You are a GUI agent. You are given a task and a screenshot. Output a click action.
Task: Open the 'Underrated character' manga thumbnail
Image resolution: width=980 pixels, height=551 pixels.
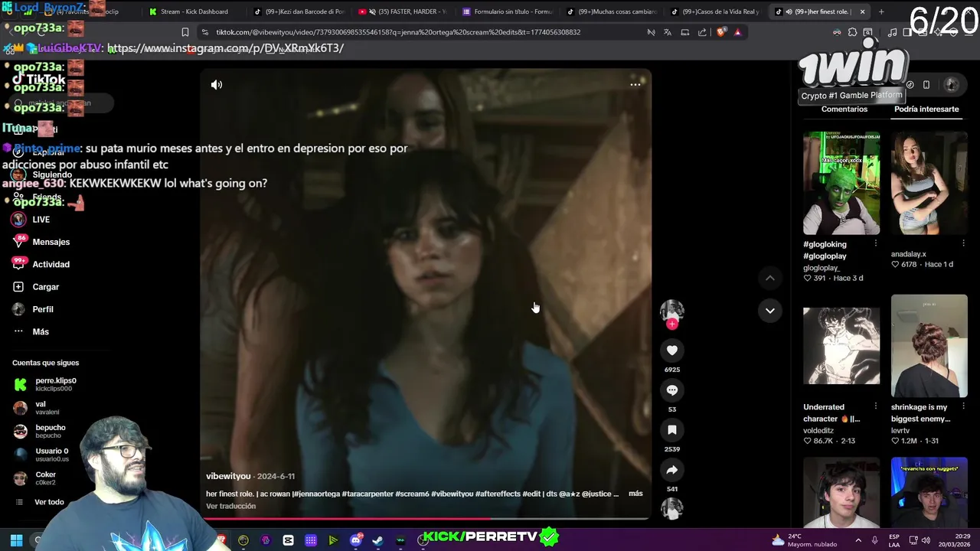tap(841, 346)
